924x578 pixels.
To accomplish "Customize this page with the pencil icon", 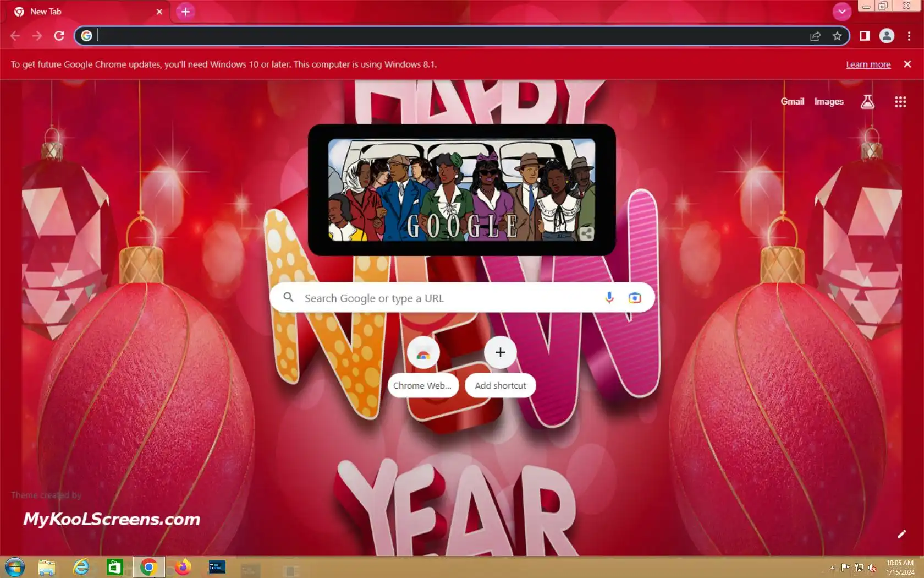I will point(901,534).
